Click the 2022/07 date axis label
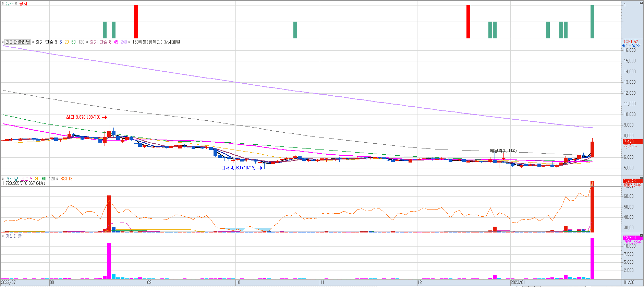Image resolution: width=644 pixels, height=287 pixels. 9,283
